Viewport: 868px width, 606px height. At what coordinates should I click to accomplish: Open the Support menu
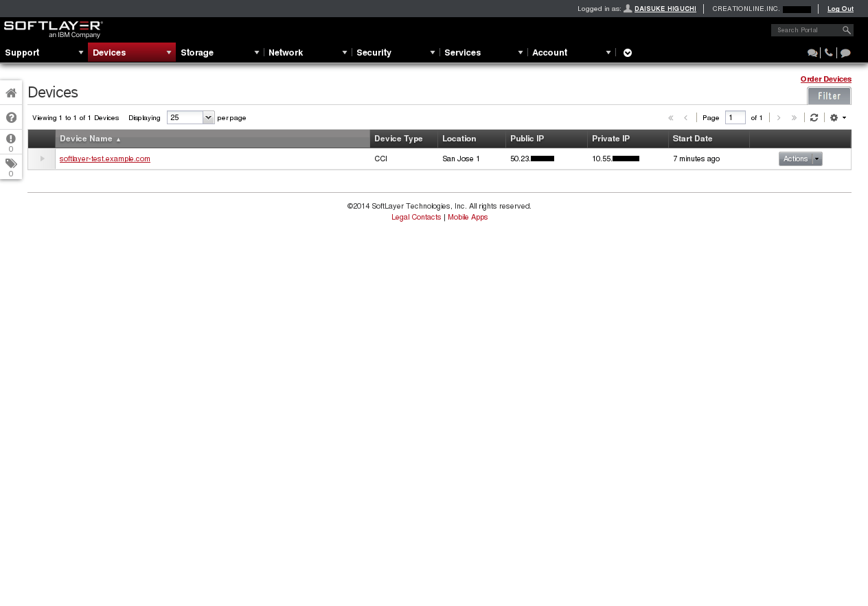click(x=44, y=52)
